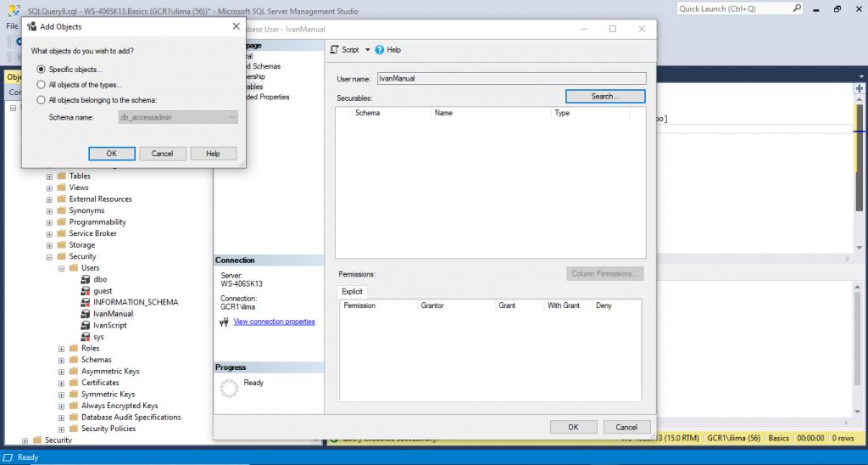Click the Search button for securables
The height and width of the screenshot is (465, 868).
tap(605, 97)
